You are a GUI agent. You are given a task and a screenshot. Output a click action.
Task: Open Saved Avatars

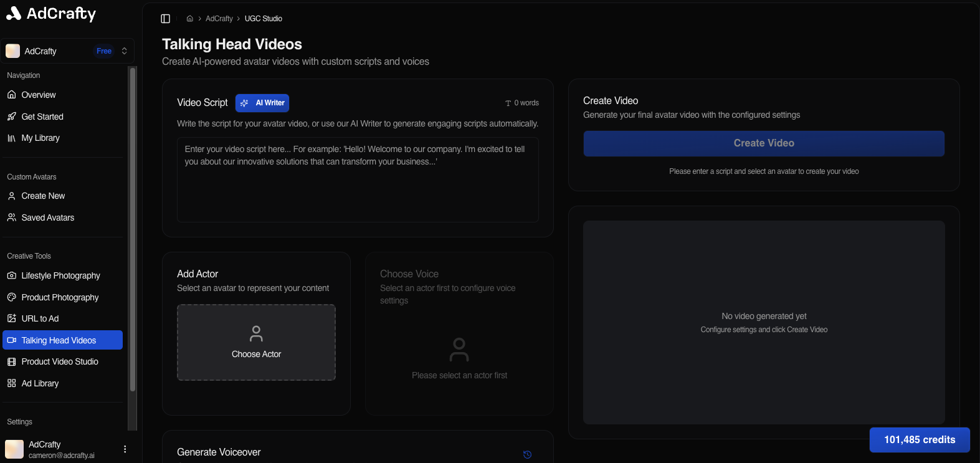click(62, 217)
